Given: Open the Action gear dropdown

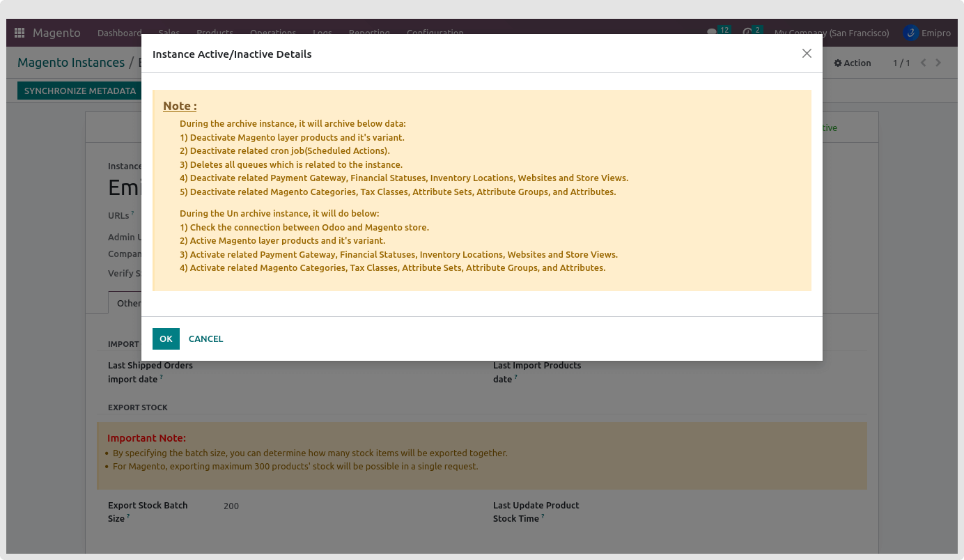Looking at the screenshot, I should point(853,63).
